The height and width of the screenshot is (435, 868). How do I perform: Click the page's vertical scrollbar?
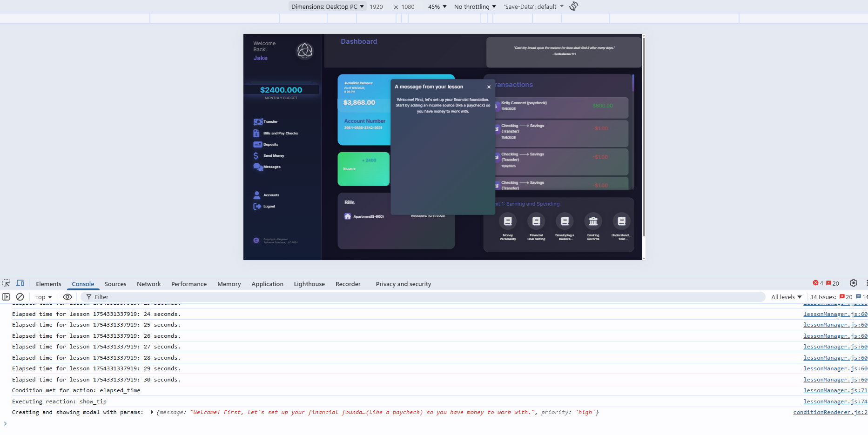point(644,140)
